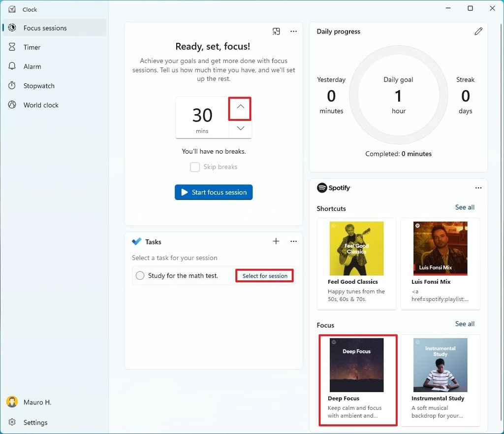The height and width of the screenshot is (434, 504).
Task: Switch to the Alarm page
Action: [32, 66]
